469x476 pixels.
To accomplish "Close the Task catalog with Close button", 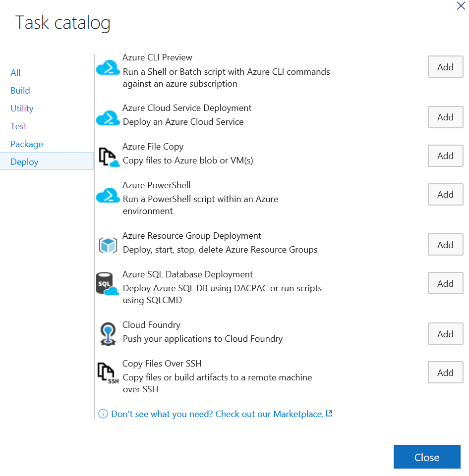I will [x=427, y=457].
